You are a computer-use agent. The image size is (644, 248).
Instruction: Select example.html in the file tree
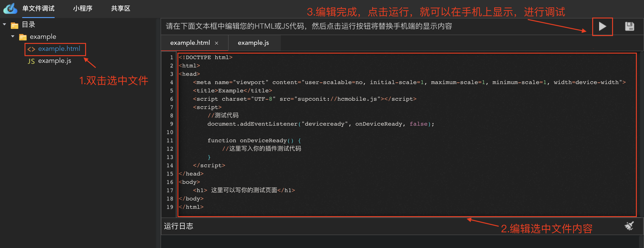[x=59, y=49]
